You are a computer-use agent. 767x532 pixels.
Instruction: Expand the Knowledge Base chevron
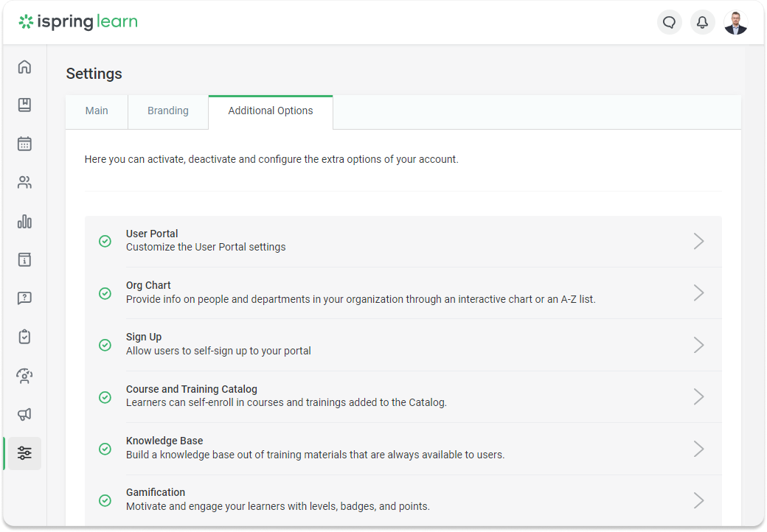698,449
